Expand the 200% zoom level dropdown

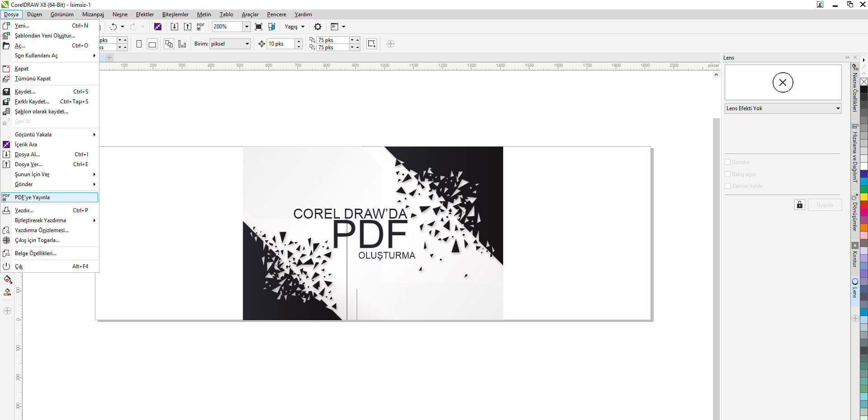246,27
